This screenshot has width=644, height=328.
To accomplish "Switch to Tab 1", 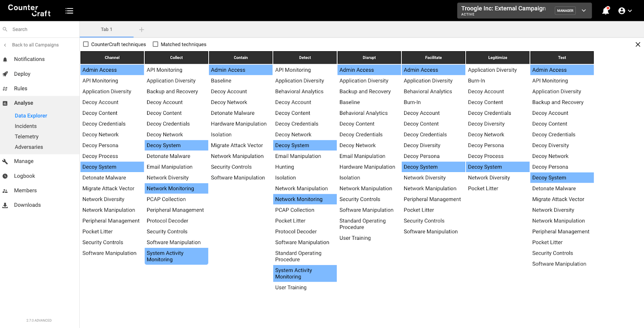I will click(x=107, y=29).
